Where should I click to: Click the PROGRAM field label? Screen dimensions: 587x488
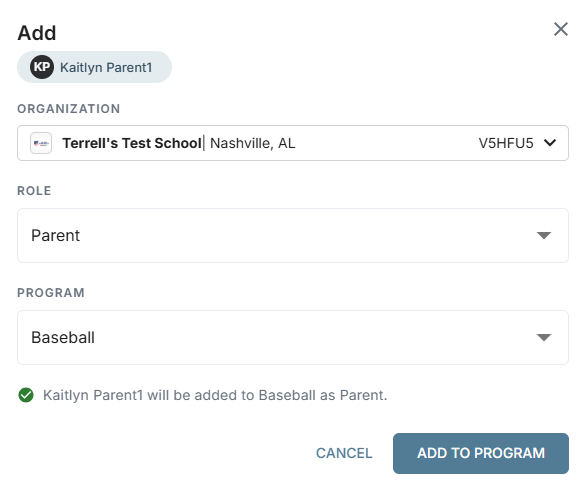(x=51, y=292)
